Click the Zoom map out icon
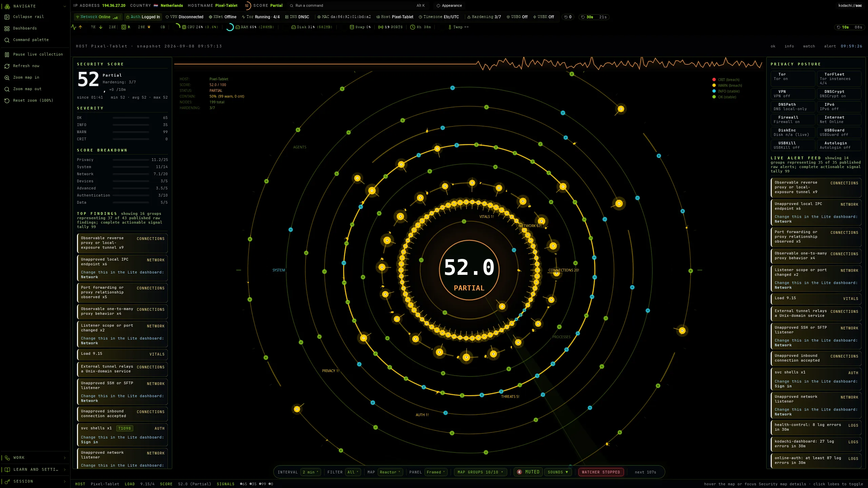Screen dimensions: 868x488 7,89
